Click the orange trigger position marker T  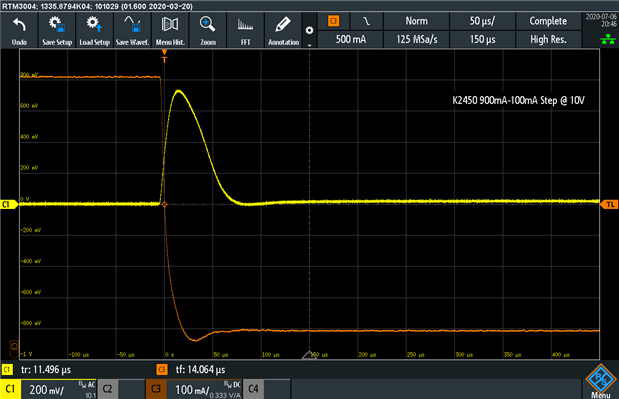click(164, 56)
